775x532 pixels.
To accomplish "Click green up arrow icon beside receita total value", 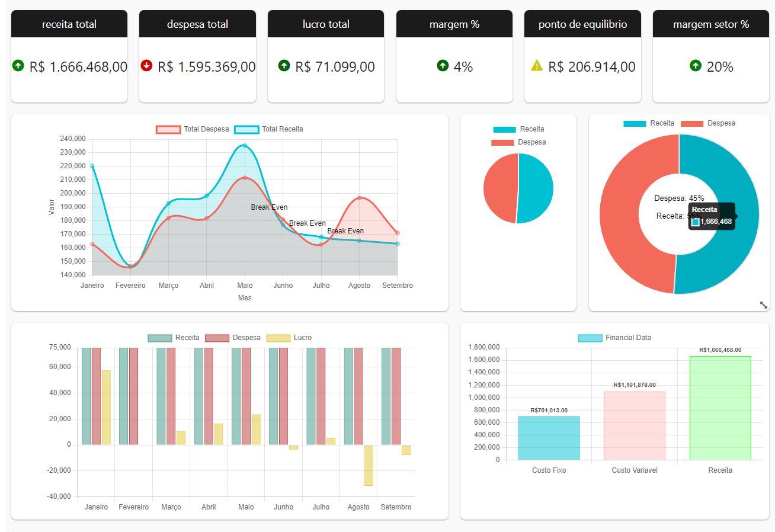I will [x=18, y=65].
